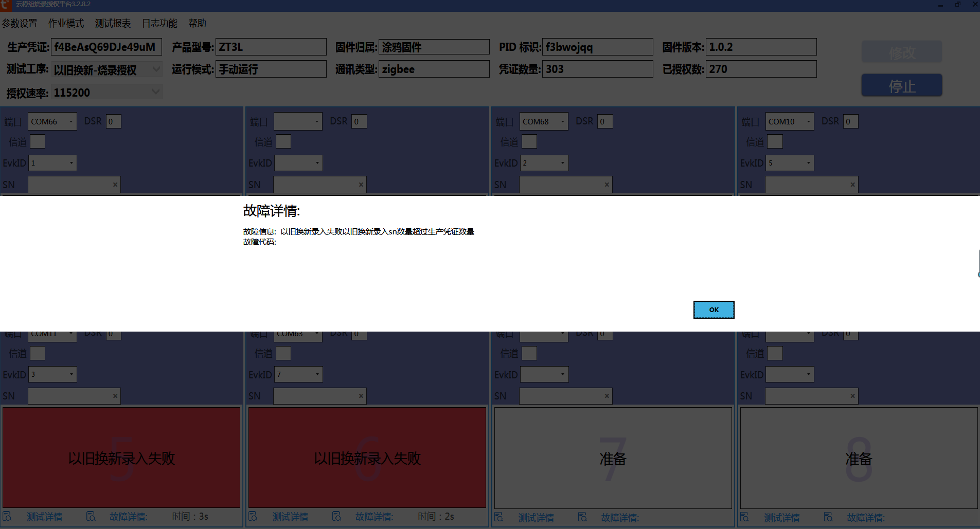This screenshot has height=529, width=980.
Task: Open the 参数设置 menu
Action: 20,24
